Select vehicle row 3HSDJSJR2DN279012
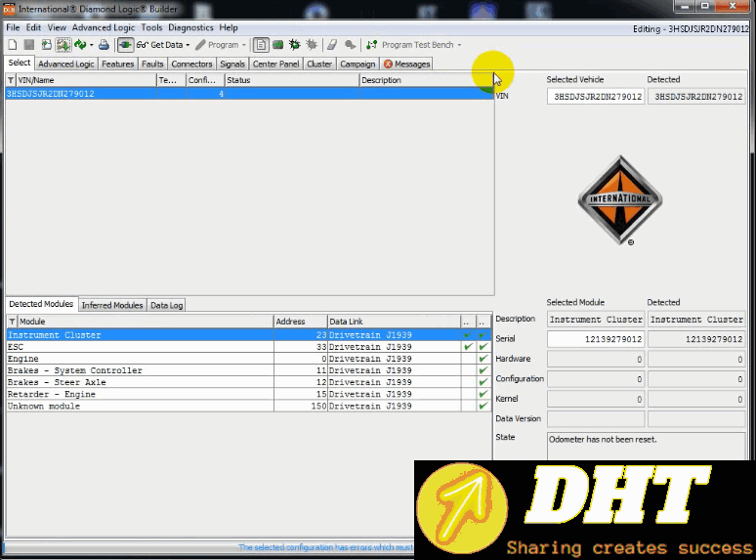 pyautogui.click(x=249, y=94)
